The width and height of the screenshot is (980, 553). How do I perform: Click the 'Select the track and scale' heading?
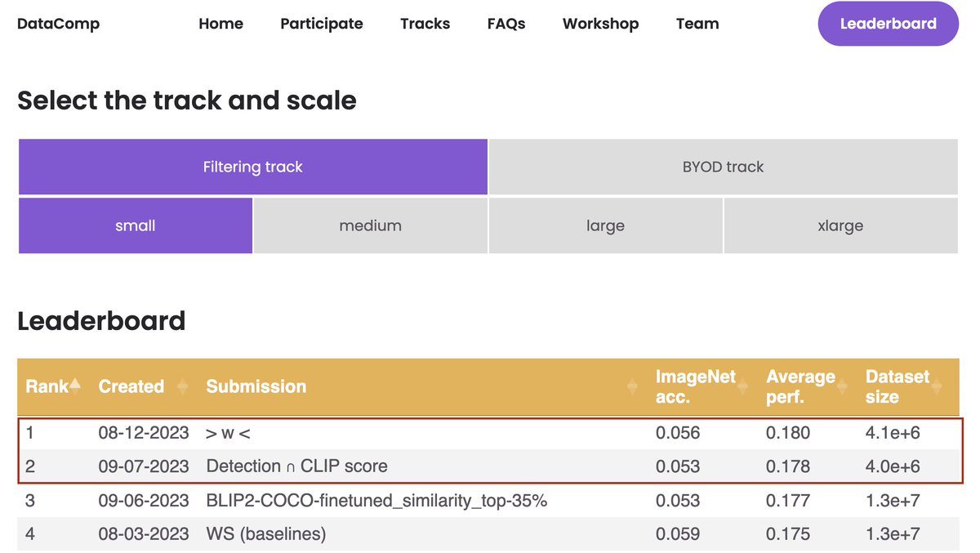coord(187,100)
